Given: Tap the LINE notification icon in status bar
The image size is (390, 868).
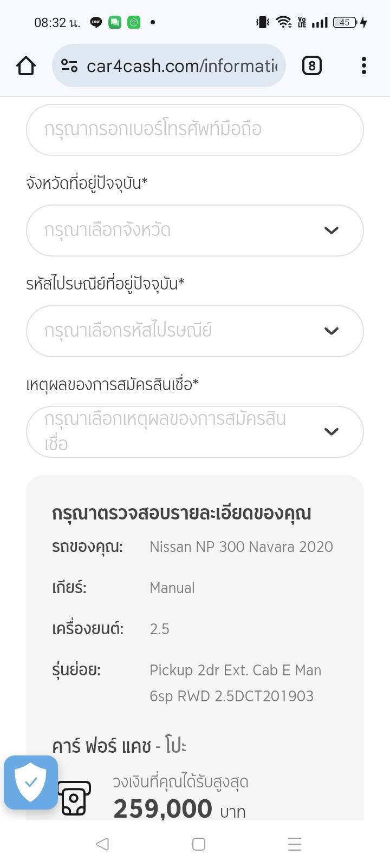Looking at the screenshot, I should [96, 22].
